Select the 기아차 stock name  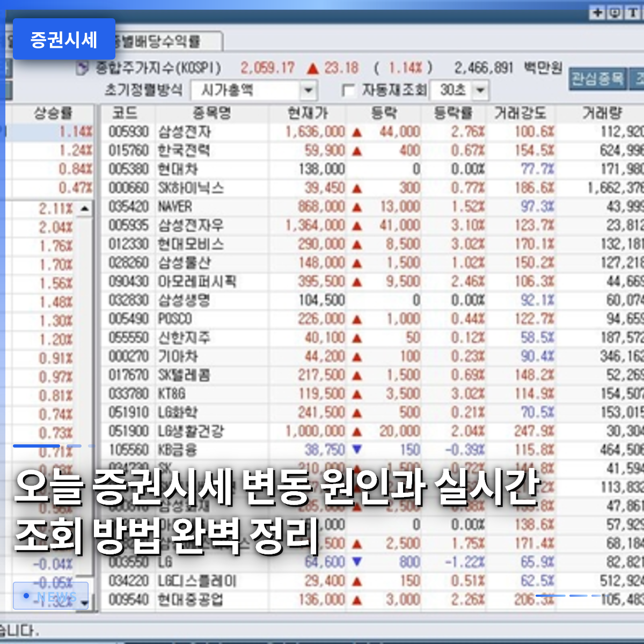[178, 356]
